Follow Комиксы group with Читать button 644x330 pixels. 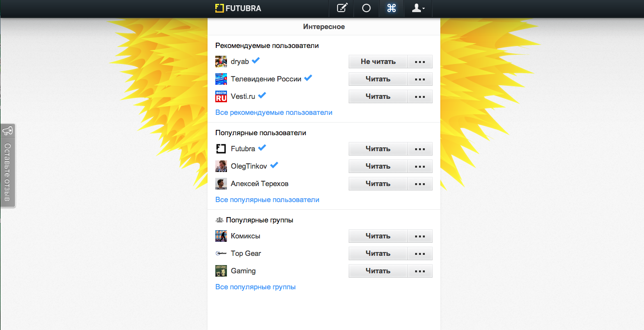(378, 236)
